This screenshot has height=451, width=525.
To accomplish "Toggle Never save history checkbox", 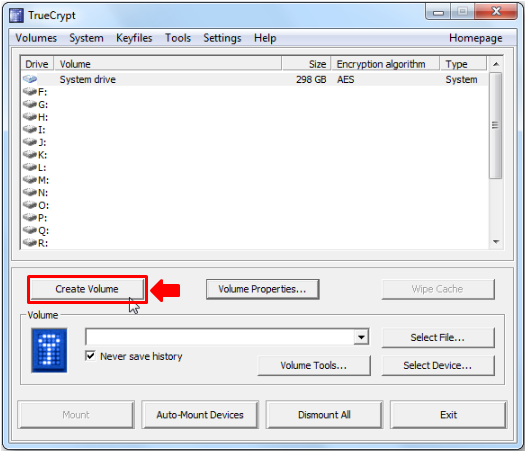I will tap(90, 356).
